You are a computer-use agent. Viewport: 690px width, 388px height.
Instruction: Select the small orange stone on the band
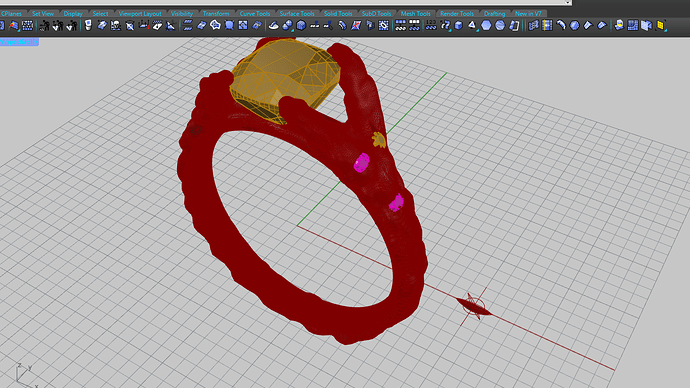point(379,139)
